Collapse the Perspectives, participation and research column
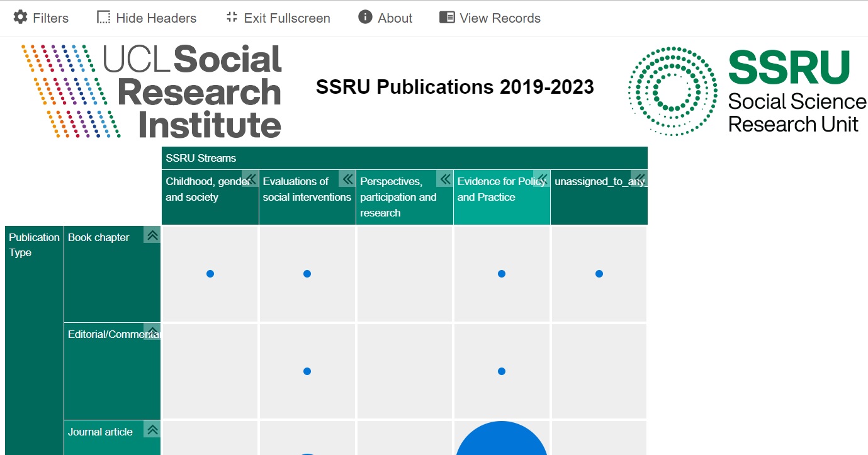The width and height of the screenshot is (868, 455). click(x=444, y=179)
